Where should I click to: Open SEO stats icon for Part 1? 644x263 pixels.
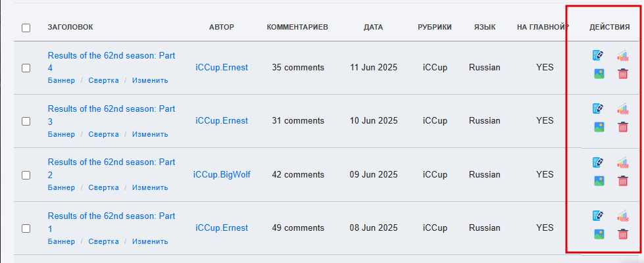pos(623,216)
